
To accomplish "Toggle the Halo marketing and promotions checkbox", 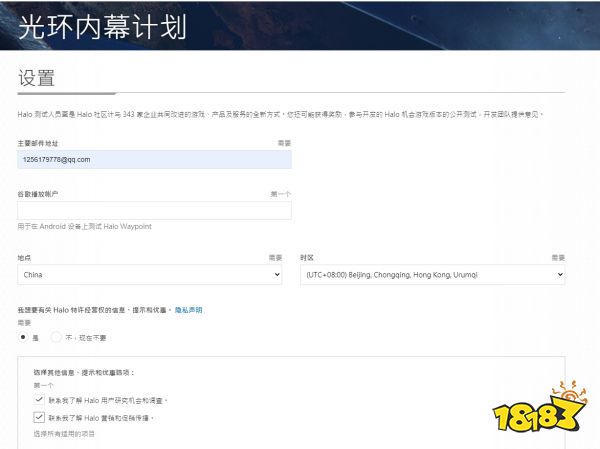I will tap(39, 417).
